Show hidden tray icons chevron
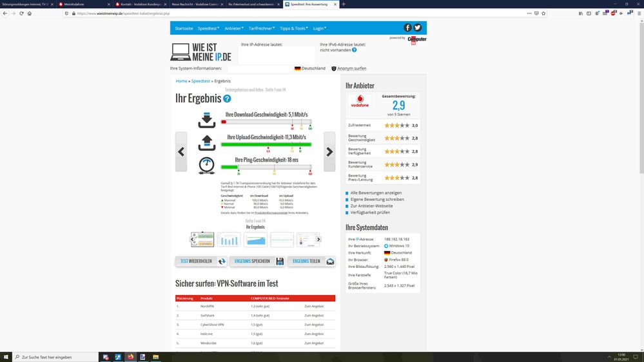Screen dimensions: 644x362 (x=609, y=357)
